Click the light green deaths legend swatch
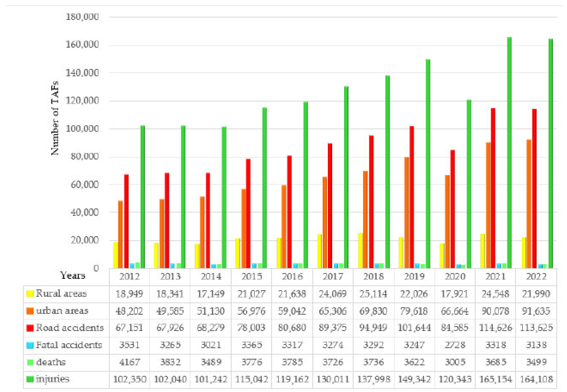567x392 pixels. pyautogui.click(x=30, y=362)
